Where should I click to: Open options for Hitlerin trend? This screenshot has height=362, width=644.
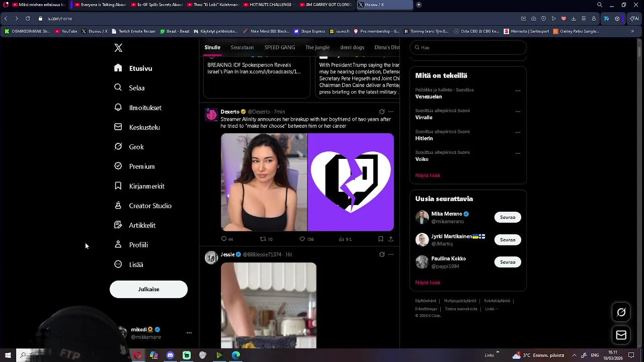tap(518, 133)
